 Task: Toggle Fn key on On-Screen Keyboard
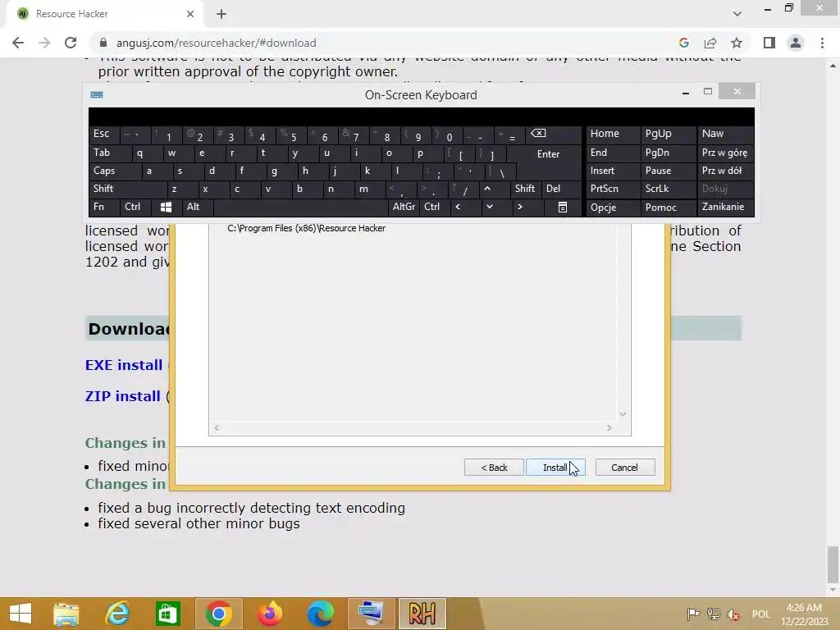coord(104,207)
